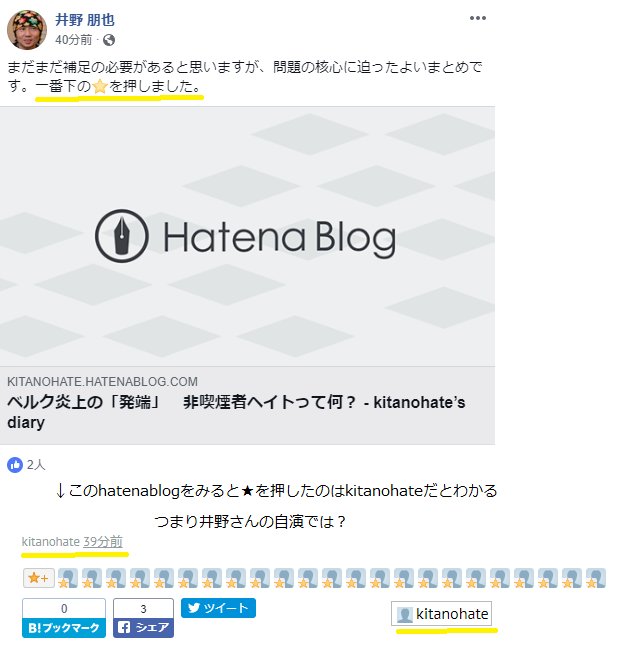Open the 39分前 blog timestamp link
629x648 pixels.
click(x=103, y=541)
